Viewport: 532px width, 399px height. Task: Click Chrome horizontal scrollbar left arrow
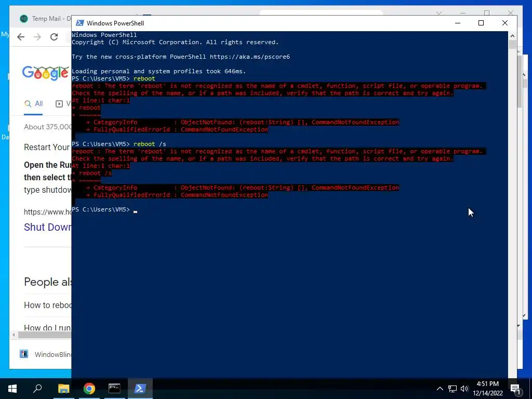point(14,335)
